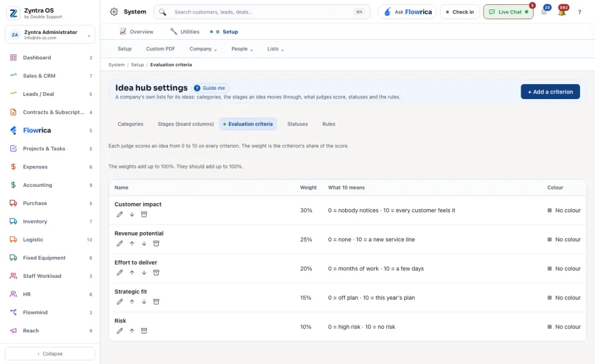Move Risk criterion up
This screenshot has height=364, width=595.
coord(131,331)
